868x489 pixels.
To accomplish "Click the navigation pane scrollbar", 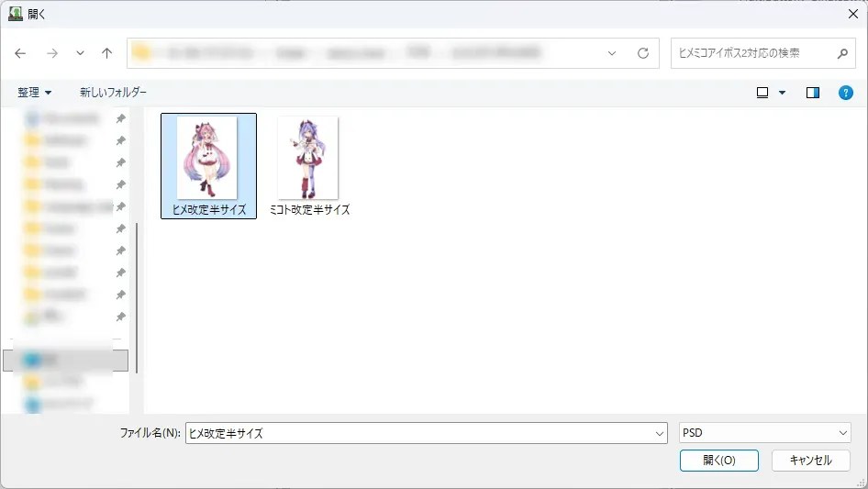I will click(x=136, y=298).
